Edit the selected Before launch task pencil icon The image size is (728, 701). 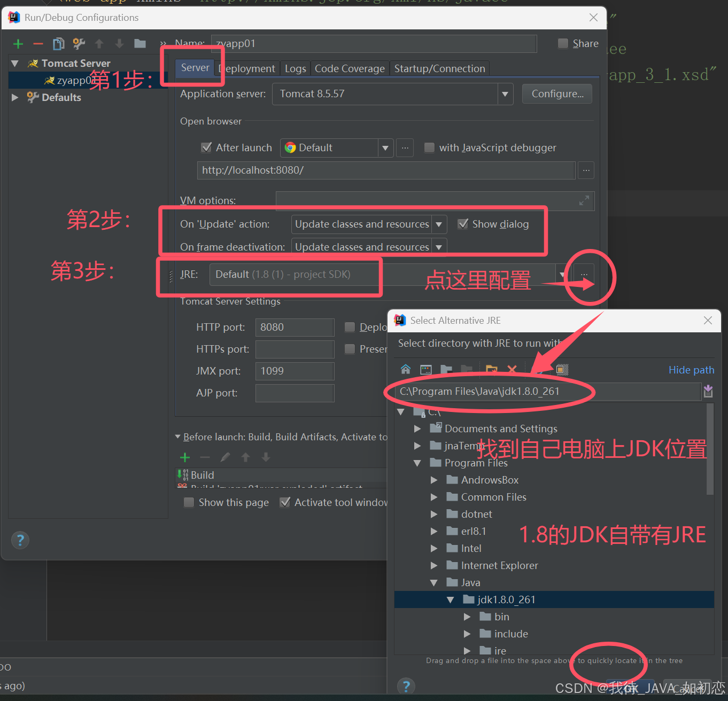(x=226, y=457)
